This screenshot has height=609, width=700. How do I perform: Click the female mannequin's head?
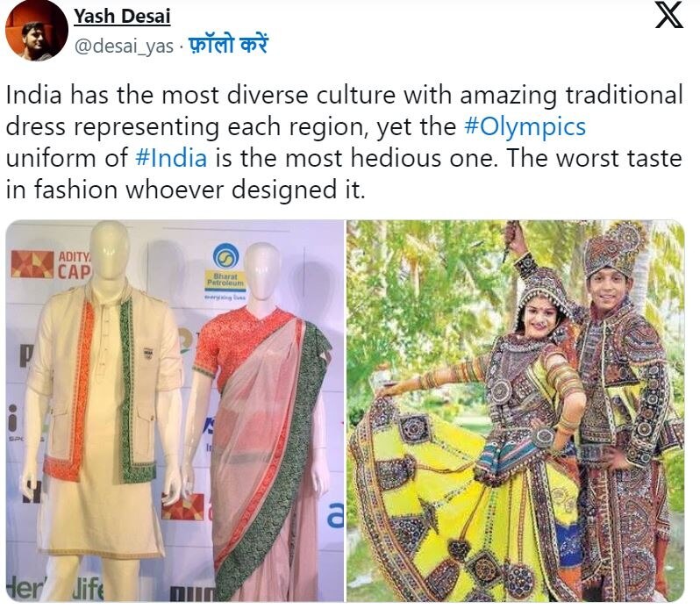(x=263, y=269)
